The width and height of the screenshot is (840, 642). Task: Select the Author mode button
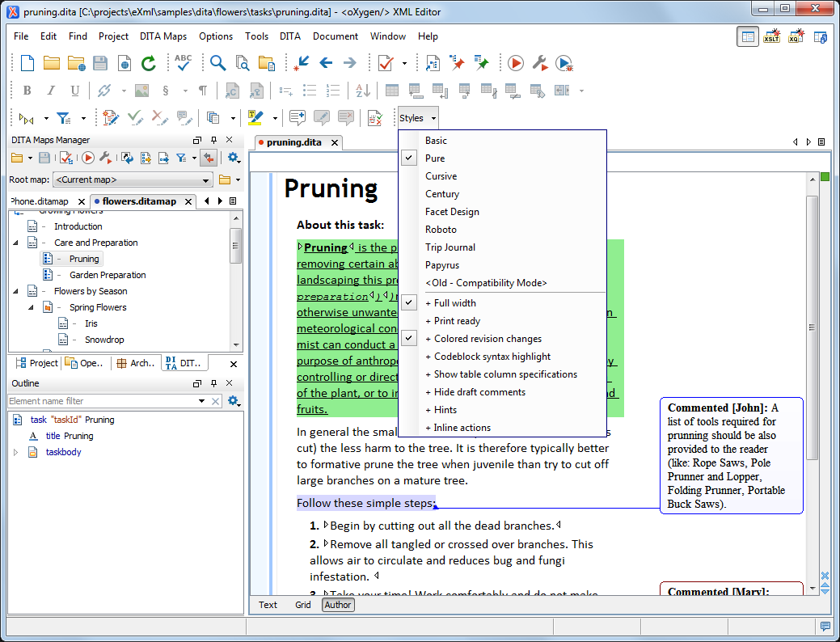338,605
